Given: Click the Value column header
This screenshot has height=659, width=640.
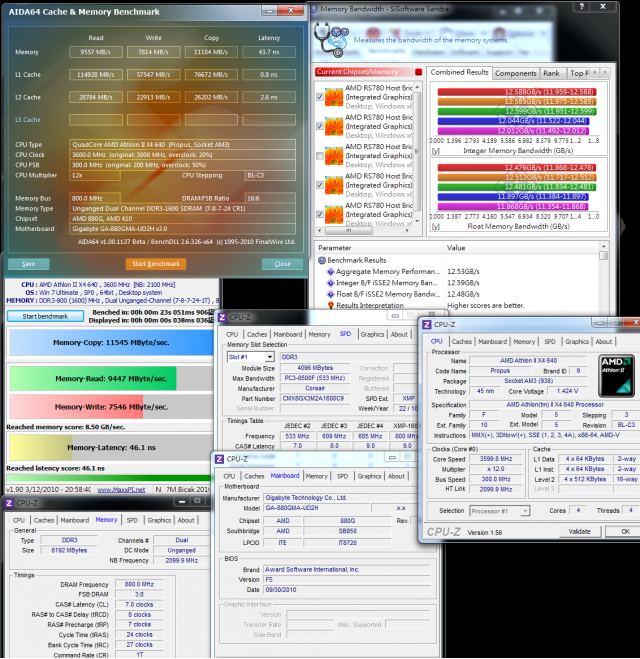Looking at the screenshot, I should click(521, 248).
